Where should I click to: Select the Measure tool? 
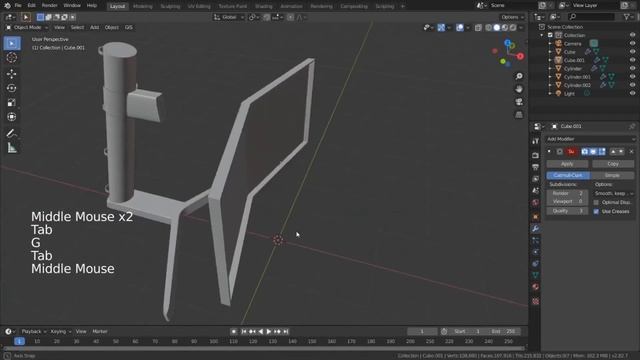12,148
